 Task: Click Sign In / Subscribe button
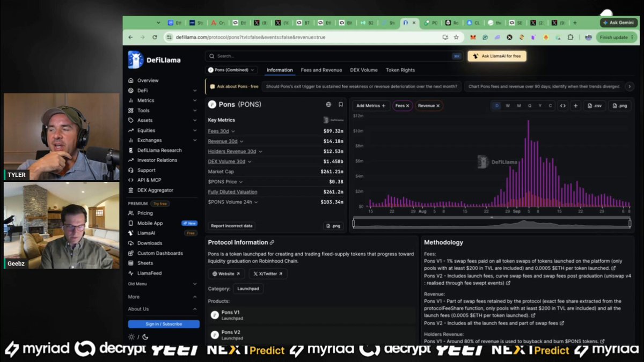tap(164, 324)
